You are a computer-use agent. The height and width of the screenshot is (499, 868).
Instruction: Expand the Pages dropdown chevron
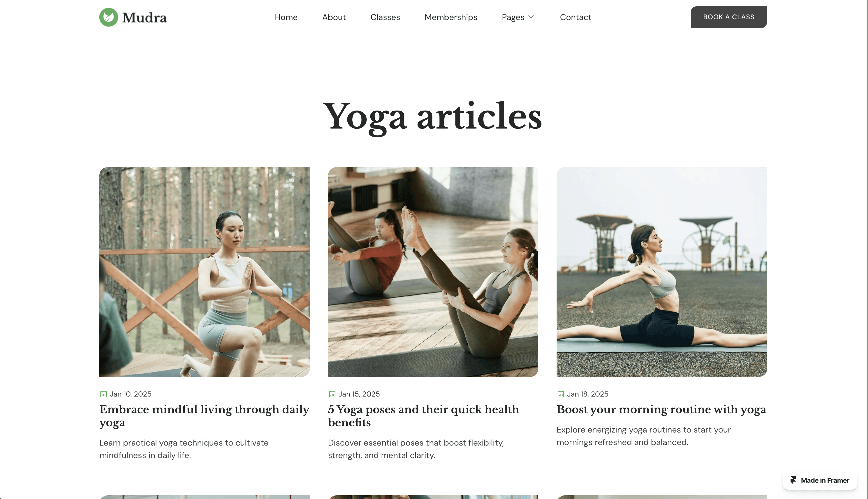click(531, 17)
